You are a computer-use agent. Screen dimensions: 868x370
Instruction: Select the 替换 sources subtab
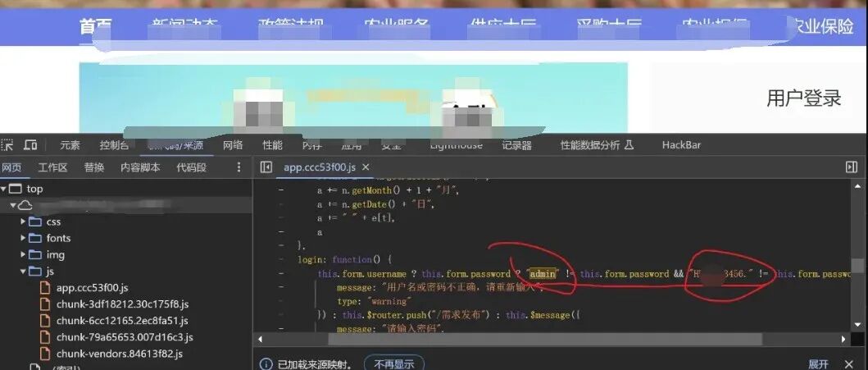click(94, 167)
